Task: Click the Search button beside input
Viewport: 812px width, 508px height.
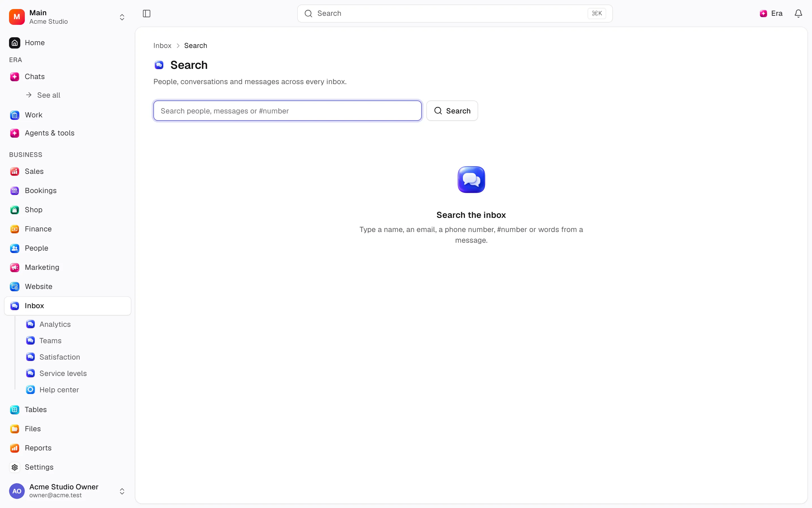Action: point(452,111)
